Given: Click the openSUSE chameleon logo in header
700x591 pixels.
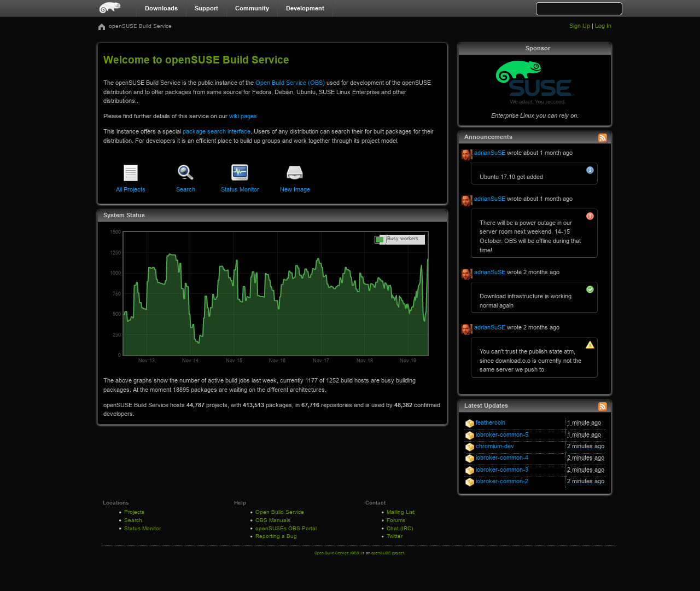Looking at the screenshot, I should tap(109, 8).
